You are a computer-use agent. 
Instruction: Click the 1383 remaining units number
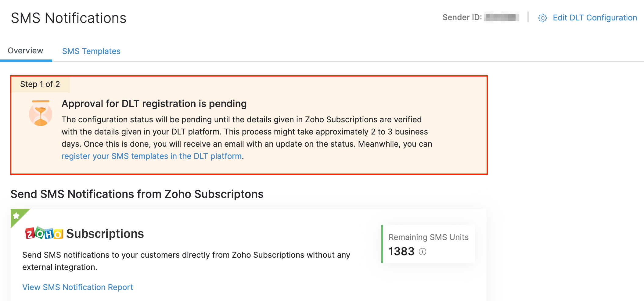[401, 252]
